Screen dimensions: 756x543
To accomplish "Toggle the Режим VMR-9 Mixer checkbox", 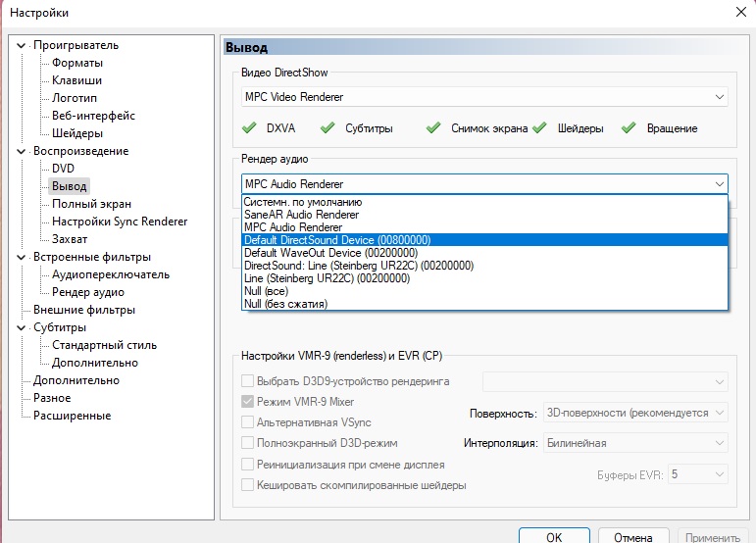I will tap(248, 402).
